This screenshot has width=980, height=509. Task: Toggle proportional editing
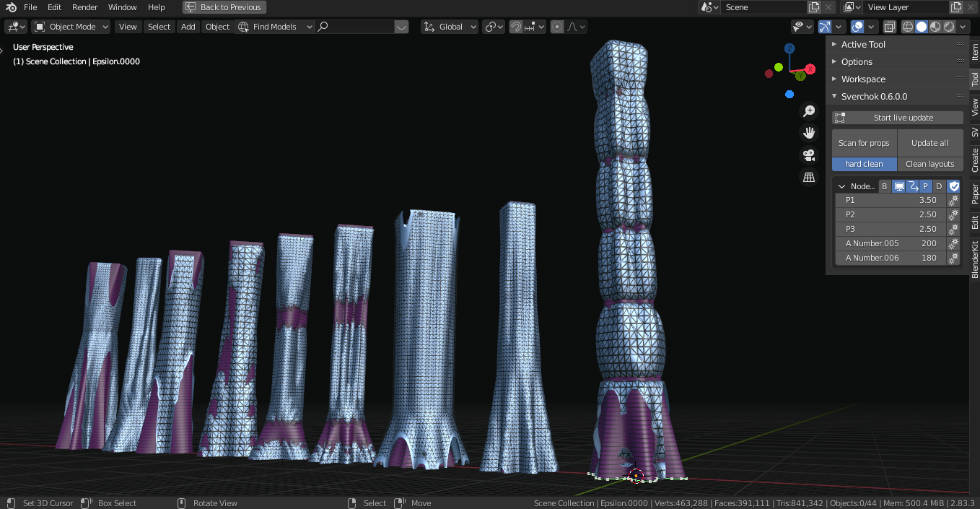(557, 27)
